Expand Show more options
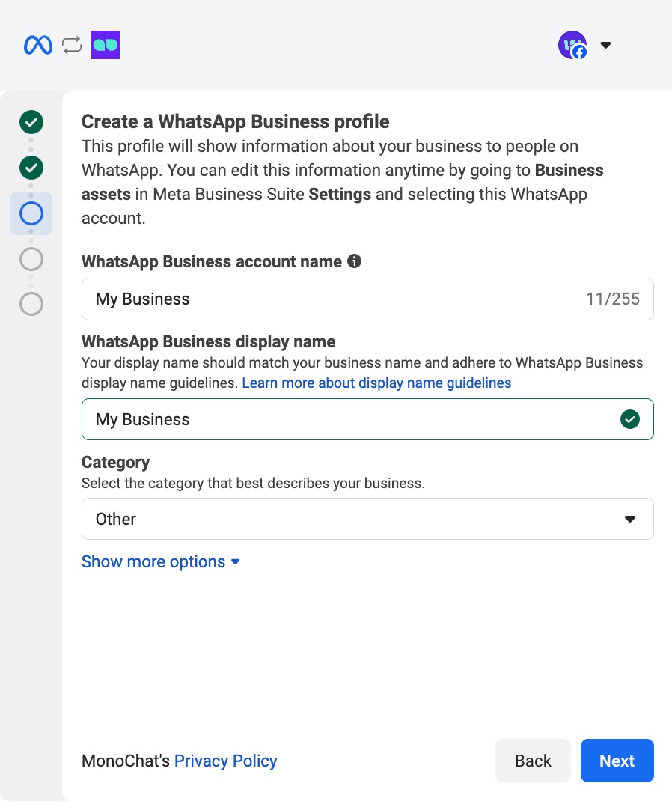672x810 pixels. point(160,561)
